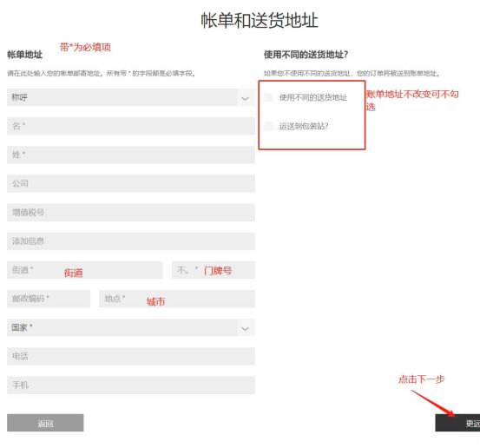Image resolution: width=480 pixels, height=448 pixels.
Task: Select the 增值税号 VAT number field
Action: (x=131, y=212)
